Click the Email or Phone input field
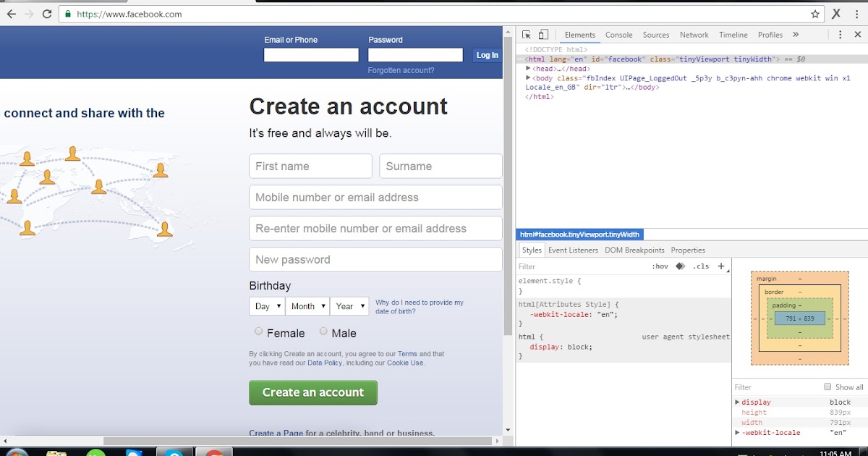This screenshot has width=868, height=456. pyautogui.click(x=311, y=54)
